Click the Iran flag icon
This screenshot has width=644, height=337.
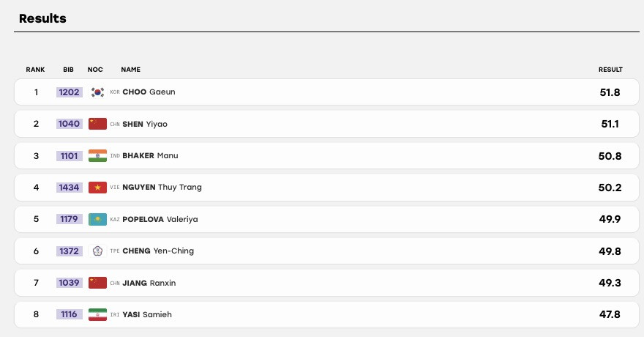click(x=97, y=315)
